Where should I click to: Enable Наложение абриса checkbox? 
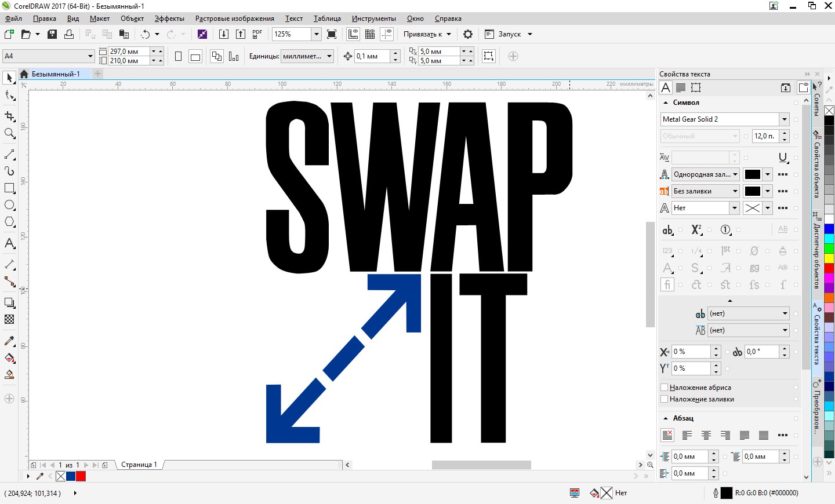click(x=665, y=388)
